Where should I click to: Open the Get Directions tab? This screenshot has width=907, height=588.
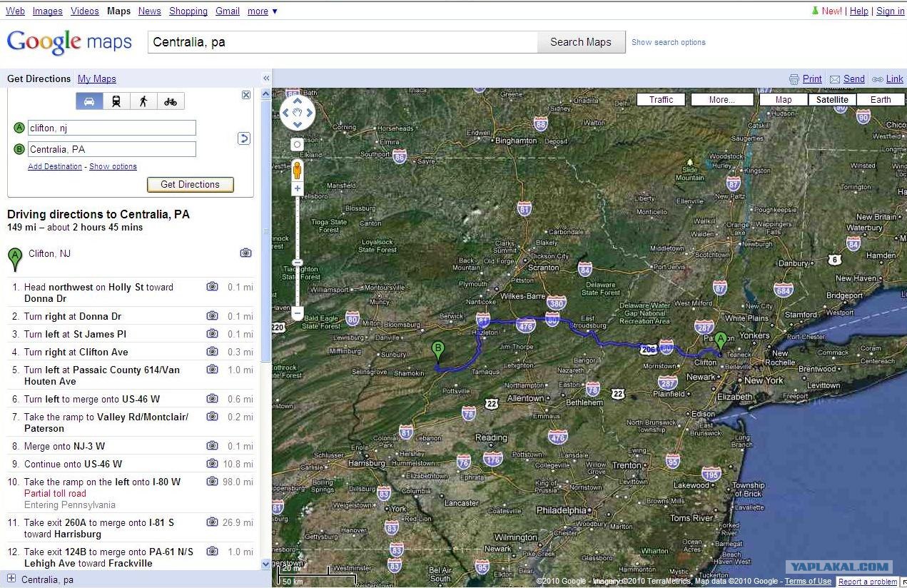pyautogui.click(x=39, y=79)
